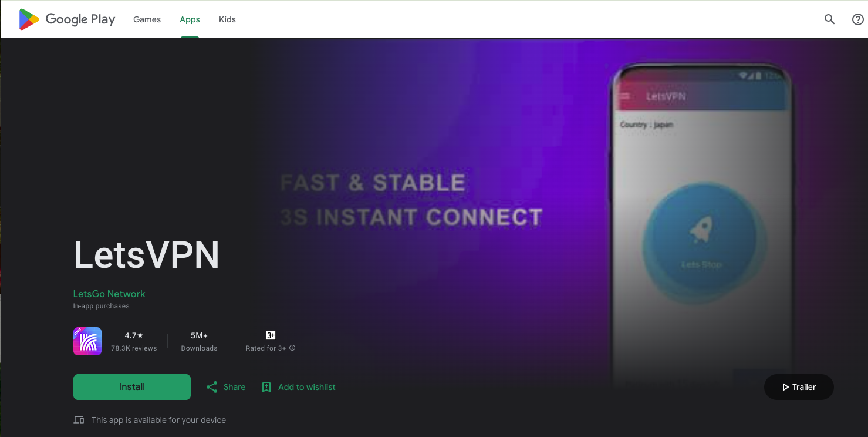Open LetsGo Network developer page
Image resolution: width=868 pixels, height=437 pixels.
(x=109, y=294)
